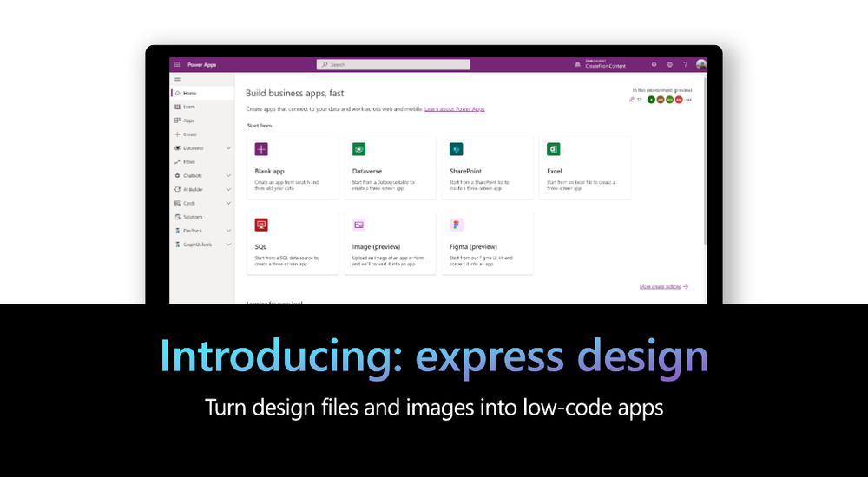Collapse the left navigation hamburger menu
868x477 pixels.
tap(177, 79)
